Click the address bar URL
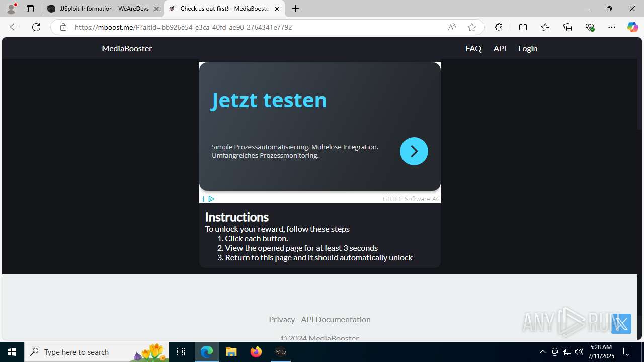Viewport: 644px width, 362px height. pyautogui.click(x=183, y=27)
